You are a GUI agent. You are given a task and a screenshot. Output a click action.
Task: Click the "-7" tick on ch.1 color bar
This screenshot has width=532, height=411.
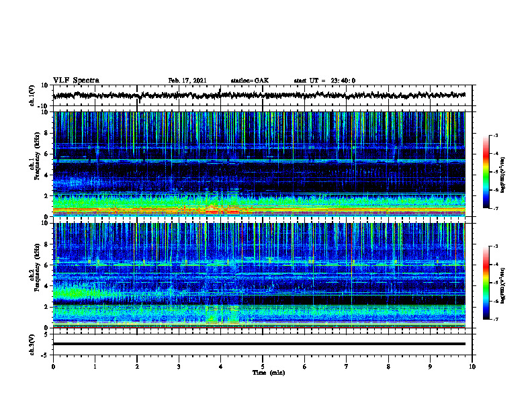tap(496, 208)
